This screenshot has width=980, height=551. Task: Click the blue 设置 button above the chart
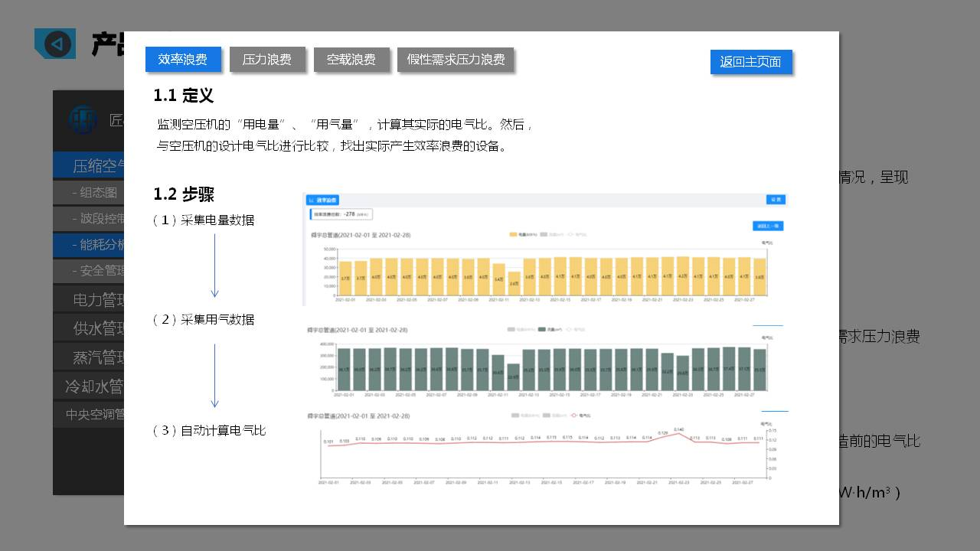click(776, 200)
